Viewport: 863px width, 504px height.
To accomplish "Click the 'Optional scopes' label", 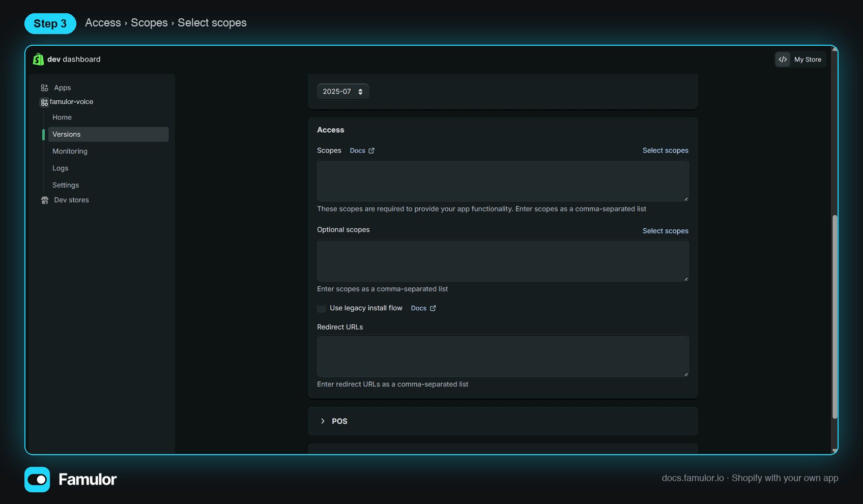I will 343,230.
